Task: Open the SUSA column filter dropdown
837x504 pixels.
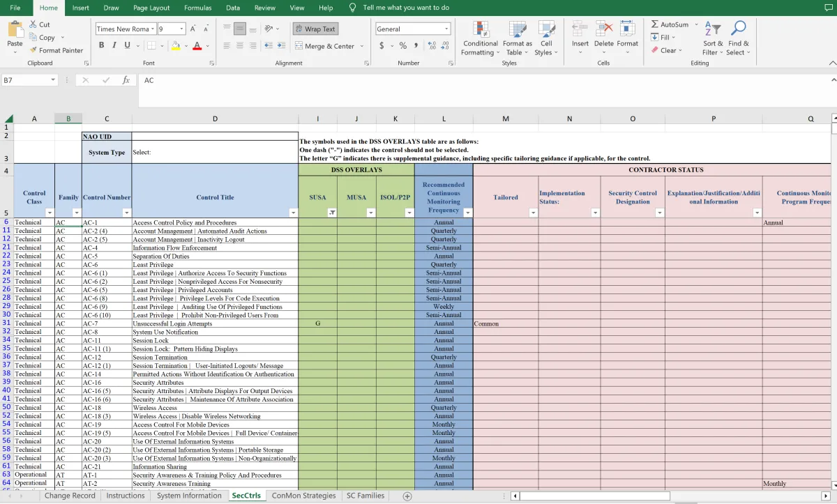Action: pos(332,213)
